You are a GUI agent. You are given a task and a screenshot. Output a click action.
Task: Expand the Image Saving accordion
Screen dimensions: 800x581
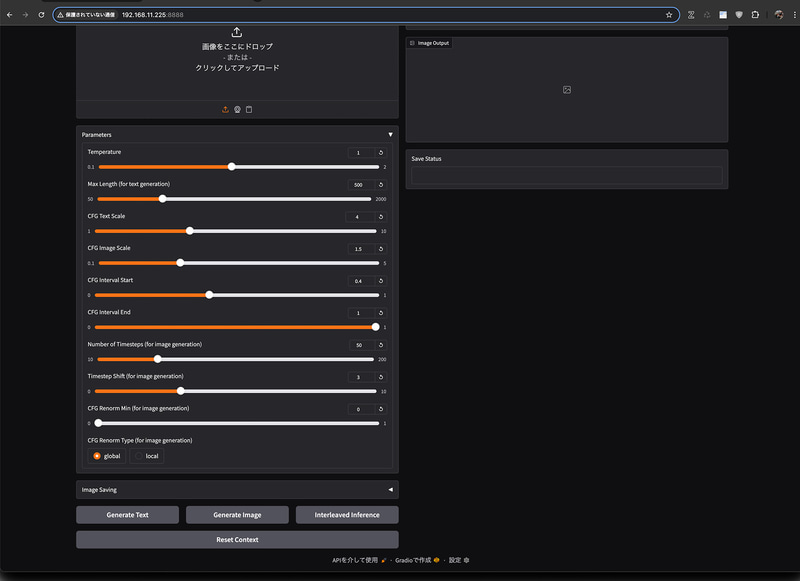237,490
